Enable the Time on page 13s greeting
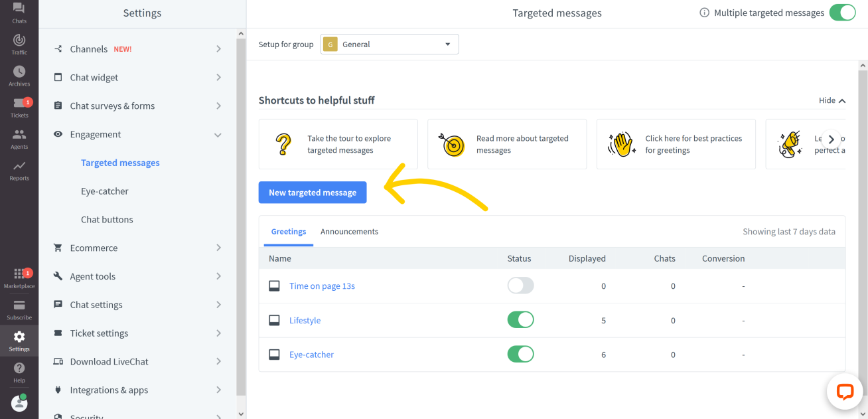The image size is (868, 419). (x=520, y=286)
